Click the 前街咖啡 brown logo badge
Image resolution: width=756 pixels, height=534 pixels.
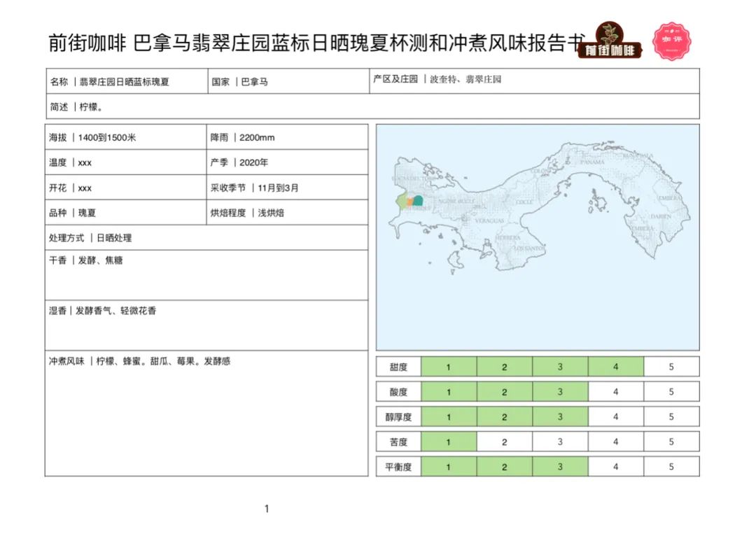(610, 41)
